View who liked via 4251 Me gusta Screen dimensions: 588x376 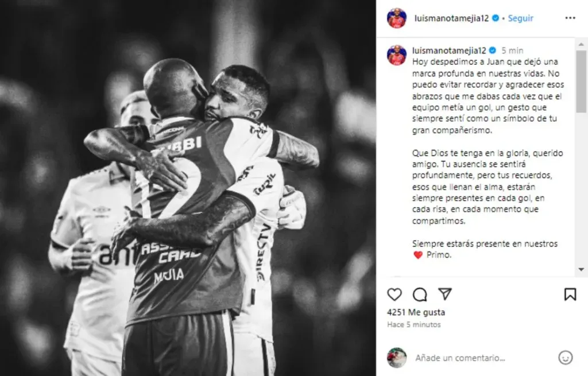[416, 312]
